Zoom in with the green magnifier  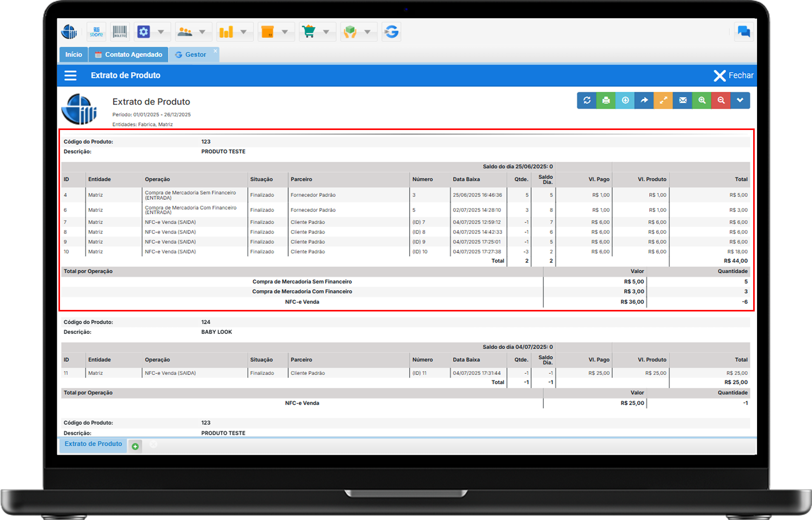coord(702,101)
